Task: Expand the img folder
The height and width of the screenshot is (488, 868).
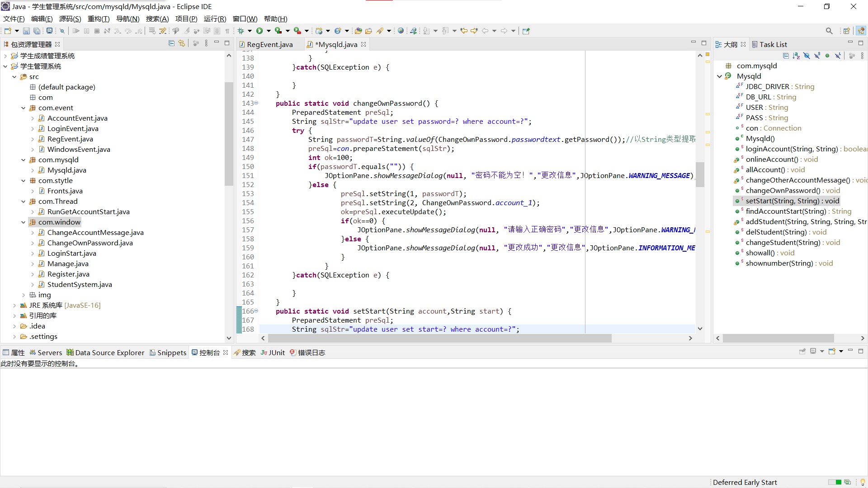Action: tap(23, 295)
